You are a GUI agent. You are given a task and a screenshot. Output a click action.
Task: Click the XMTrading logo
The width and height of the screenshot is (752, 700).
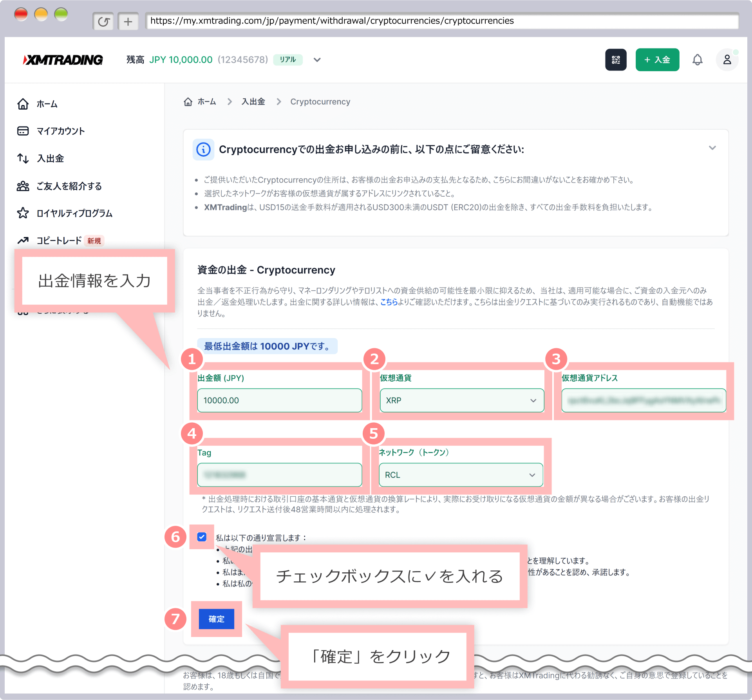pyautogui.click(x=63, y=60)
